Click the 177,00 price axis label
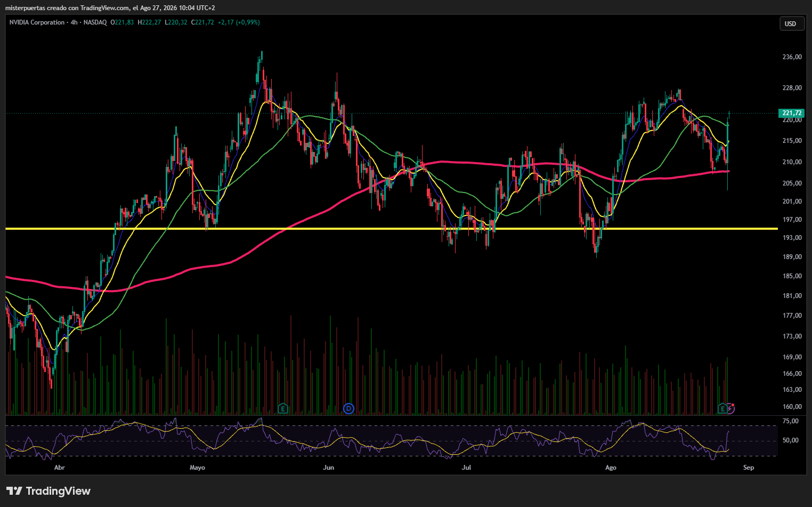This screenshot has width=812, height=507. click(792, 316)
